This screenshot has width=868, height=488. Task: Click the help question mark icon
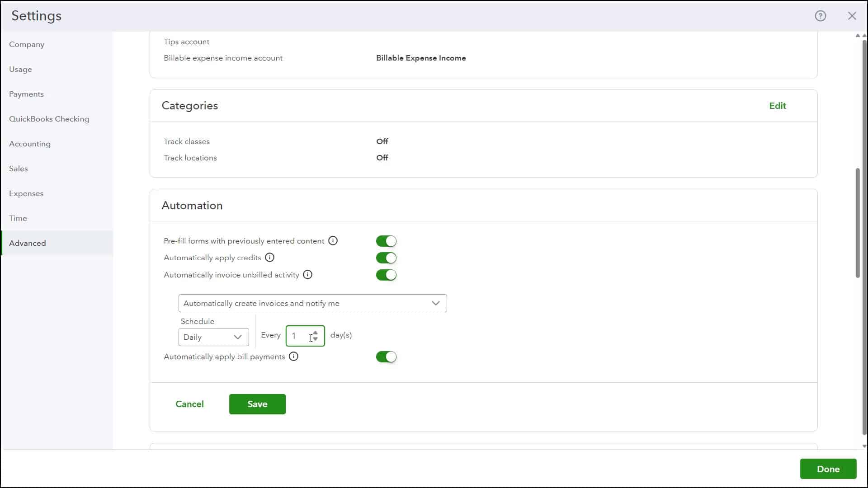[820, 16]
